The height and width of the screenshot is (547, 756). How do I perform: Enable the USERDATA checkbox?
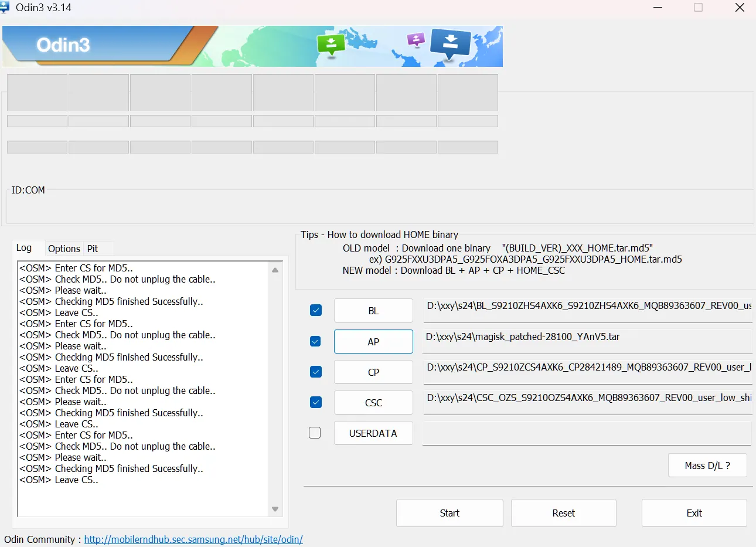[315, 433]
